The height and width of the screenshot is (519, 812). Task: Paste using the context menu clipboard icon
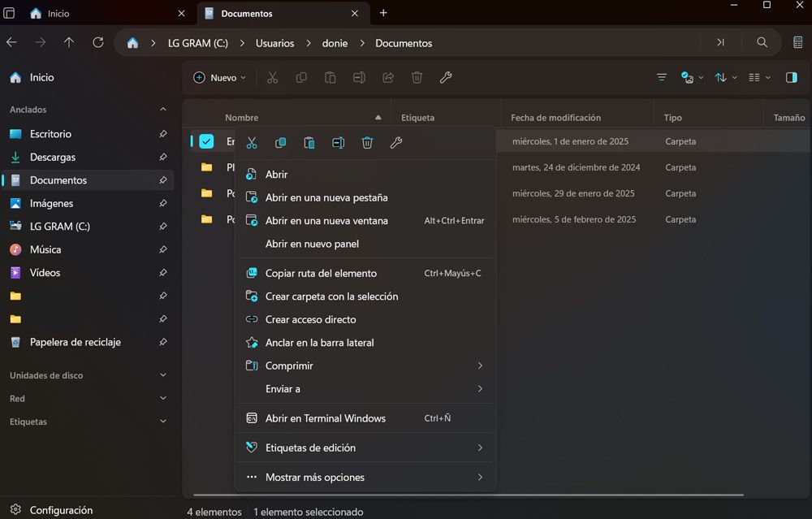[x=309, y=143]
